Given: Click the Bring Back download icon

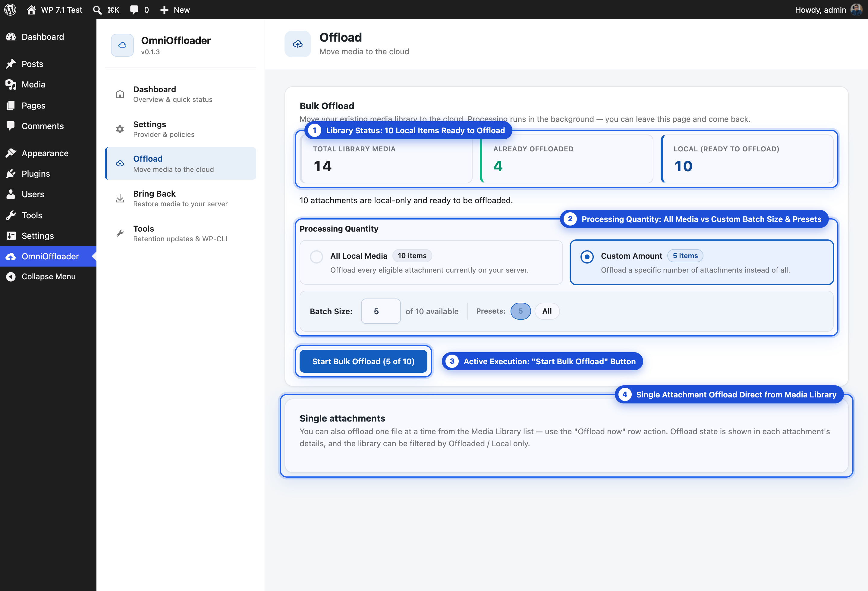Looking at the screenshot, I should (120, 198).
